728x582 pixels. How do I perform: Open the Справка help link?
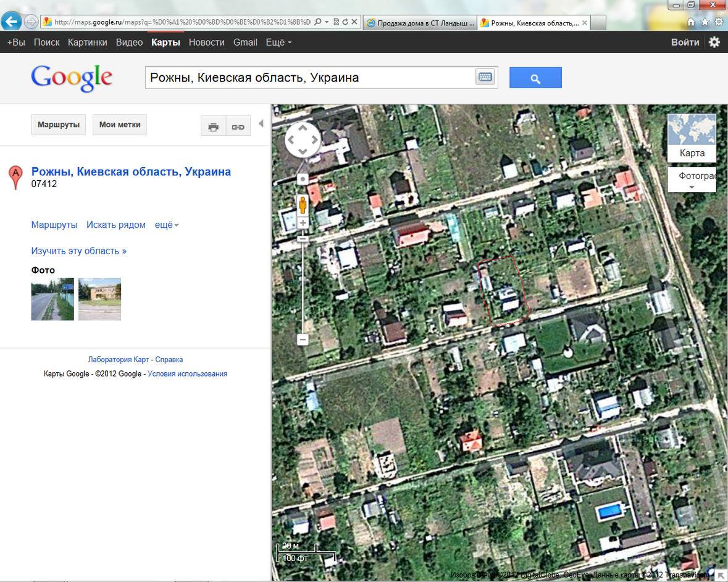tap(169, 360)
